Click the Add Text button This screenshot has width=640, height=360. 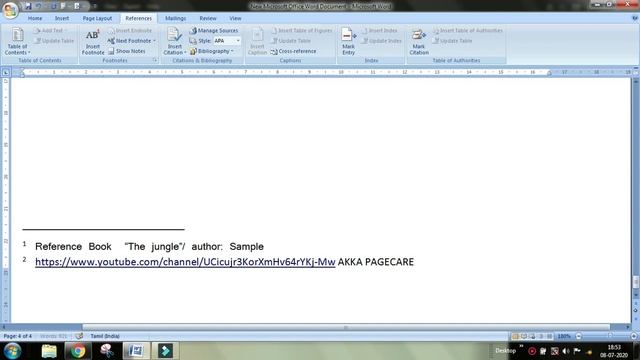pos(52,31)
